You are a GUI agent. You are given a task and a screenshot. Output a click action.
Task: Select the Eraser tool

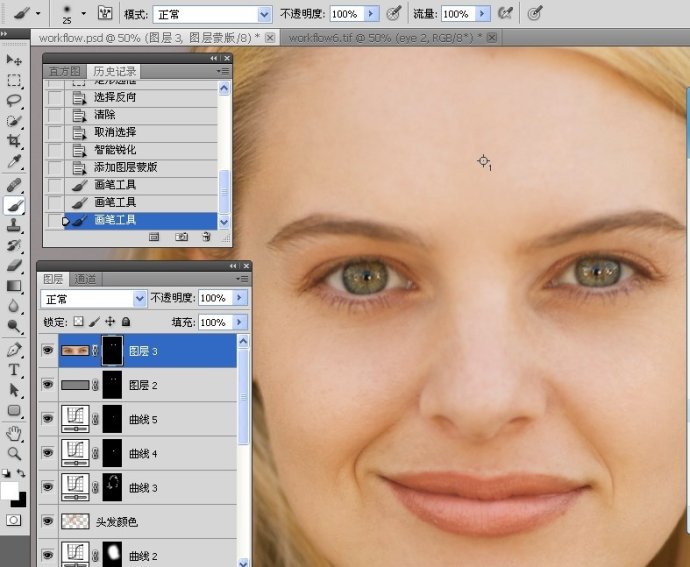click(14, 265)
